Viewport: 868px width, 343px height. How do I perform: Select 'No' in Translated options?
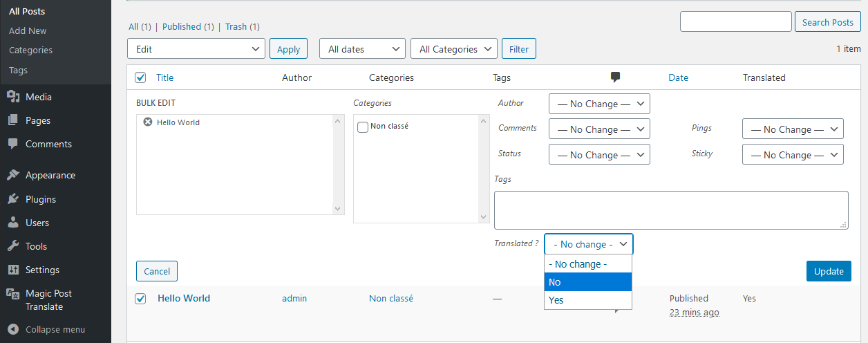(x=588, y=282)
